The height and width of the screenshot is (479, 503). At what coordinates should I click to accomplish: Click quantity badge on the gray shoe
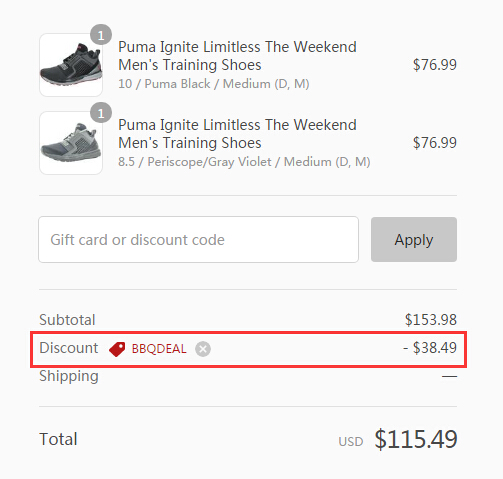[101, 113]
